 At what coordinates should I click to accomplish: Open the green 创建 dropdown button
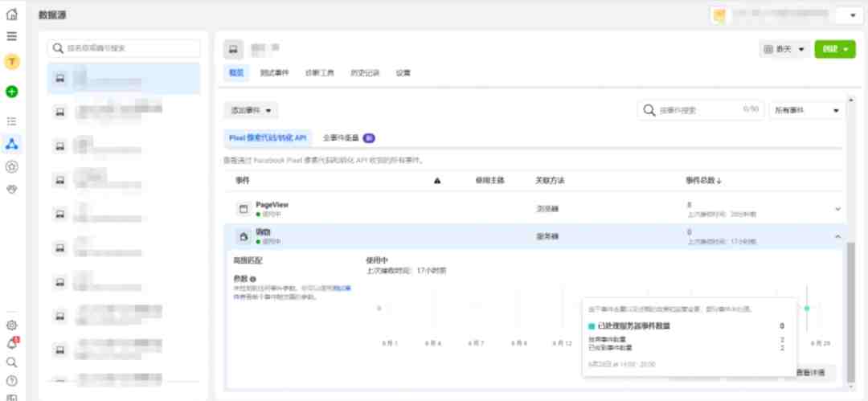coord(835,49)
